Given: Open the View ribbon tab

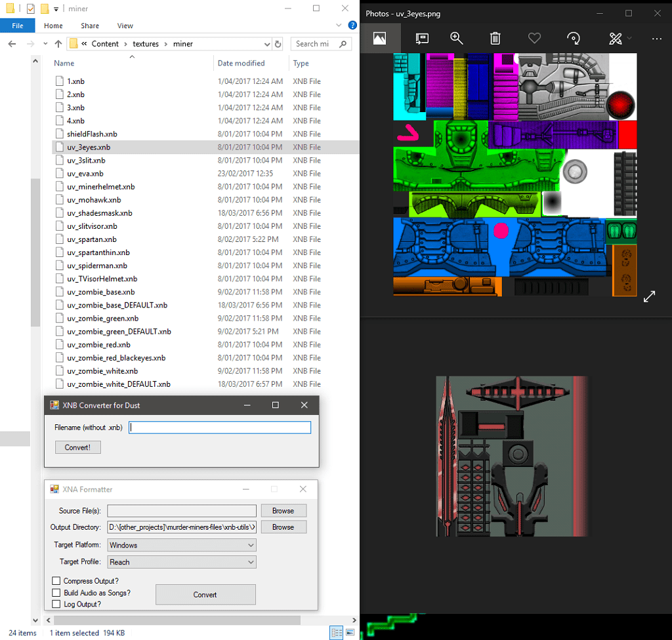Looking at the screenshot, I should [x=125, y=26].
